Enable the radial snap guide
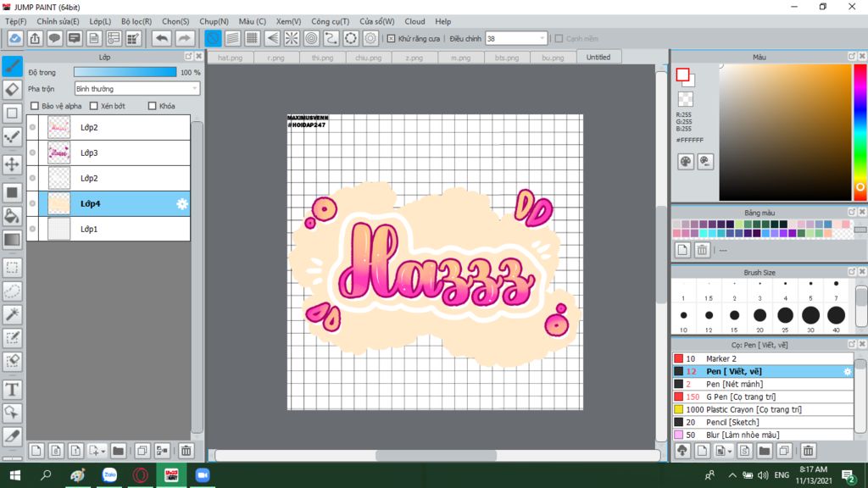868x488 pixels. point(292,38)
